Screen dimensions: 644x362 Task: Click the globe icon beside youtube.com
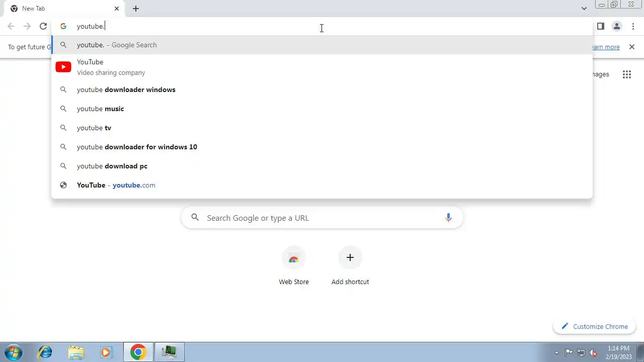pyautogui.click(x=63, y=185)
